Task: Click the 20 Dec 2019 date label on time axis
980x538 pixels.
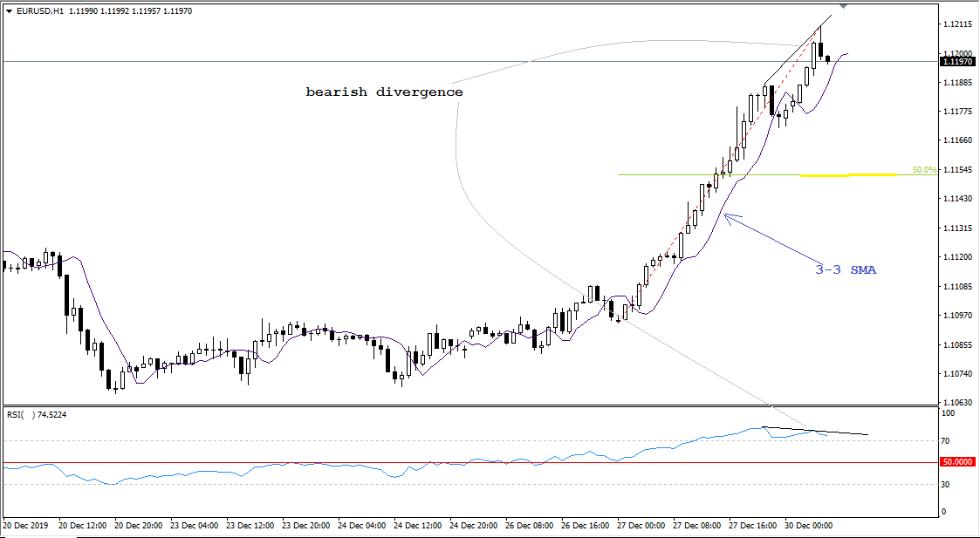Action: click(26, 526)
